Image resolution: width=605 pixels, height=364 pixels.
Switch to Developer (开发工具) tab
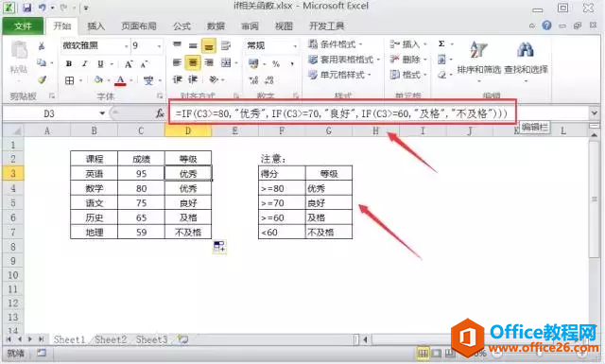(326, 26)
